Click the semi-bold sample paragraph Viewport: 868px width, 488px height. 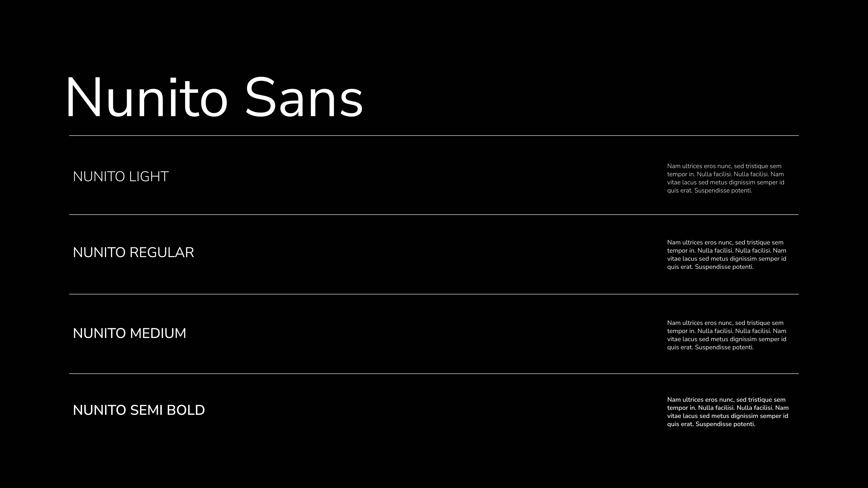coord(728,412)
